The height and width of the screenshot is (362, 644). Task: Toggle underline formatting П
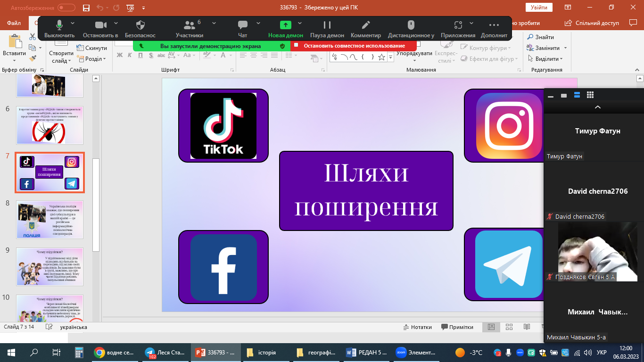(140, 55)
